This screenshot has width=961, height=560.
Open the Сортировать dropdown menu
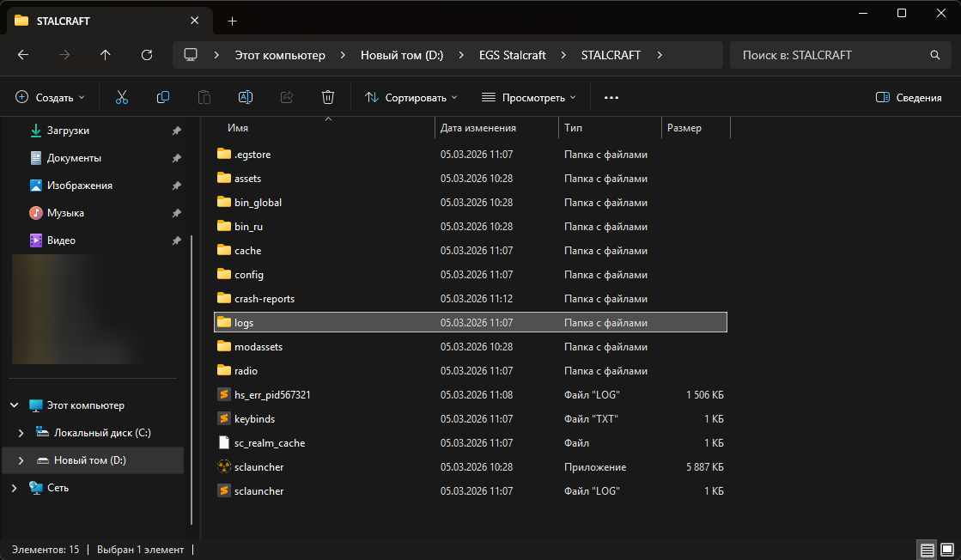tap(411, 98)
